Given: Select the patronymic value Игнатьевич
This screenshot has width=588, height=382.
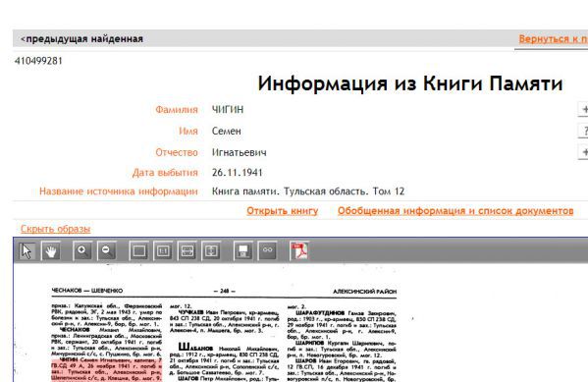Looking at the screenshot, I should tap(240, 152).
